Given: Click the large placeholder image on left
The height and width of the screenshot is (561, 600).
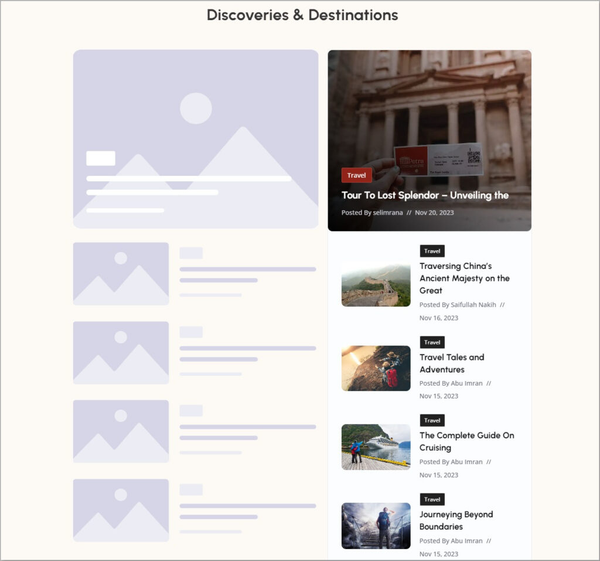Looking at the screenshot, I should click(x=196, y=139).
